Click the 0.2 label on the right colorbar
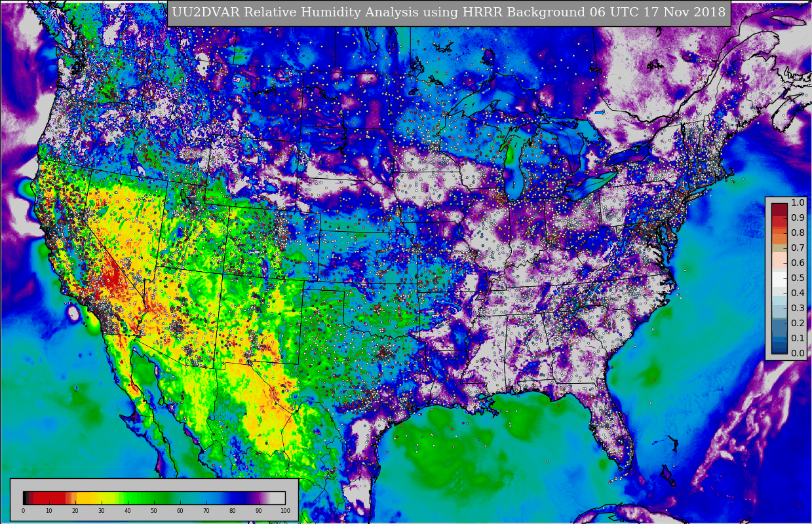The height and width of the screenshot is (524, 812). (798, 323)
